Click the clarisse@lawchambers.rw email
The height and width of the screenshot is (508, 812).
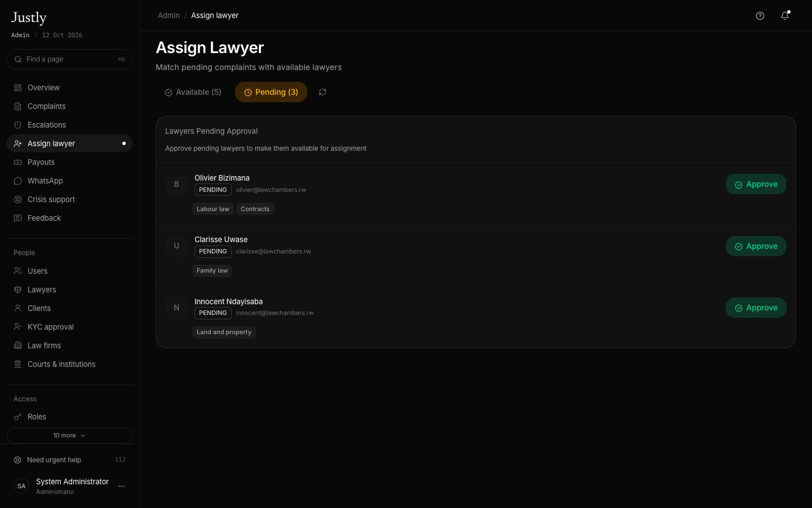pos(273,251)
